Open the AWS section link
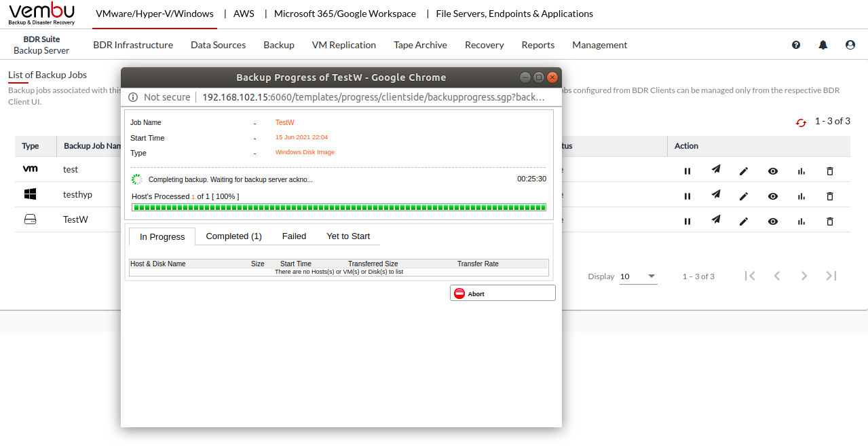Viewport: 868px width, 447px height. coord(244,14)
